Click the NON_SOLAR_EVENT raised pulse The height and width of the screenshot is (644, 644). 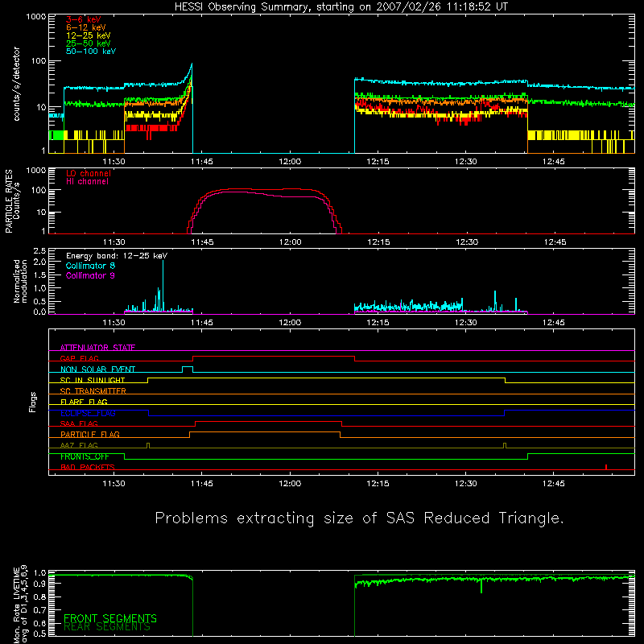188,368
